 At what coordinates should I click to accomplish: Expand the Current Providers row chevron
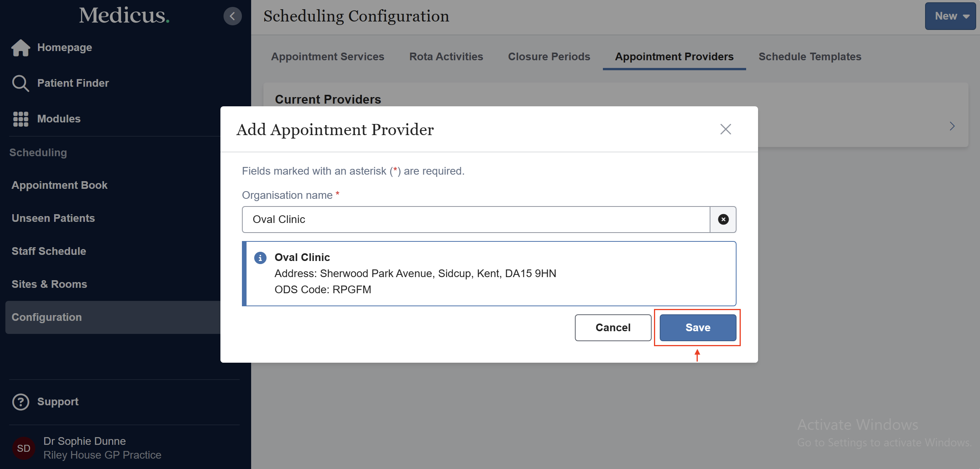pos(952,126)
